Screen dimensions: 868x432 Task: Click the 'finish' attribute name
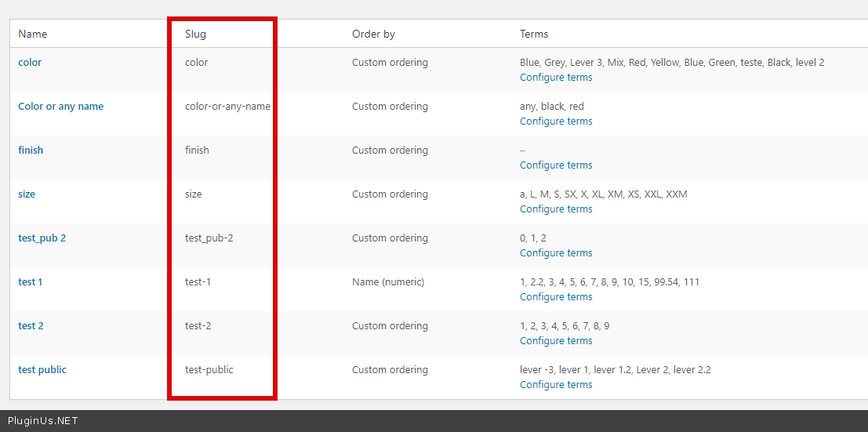pyautogui.click(x=31, y=151)
